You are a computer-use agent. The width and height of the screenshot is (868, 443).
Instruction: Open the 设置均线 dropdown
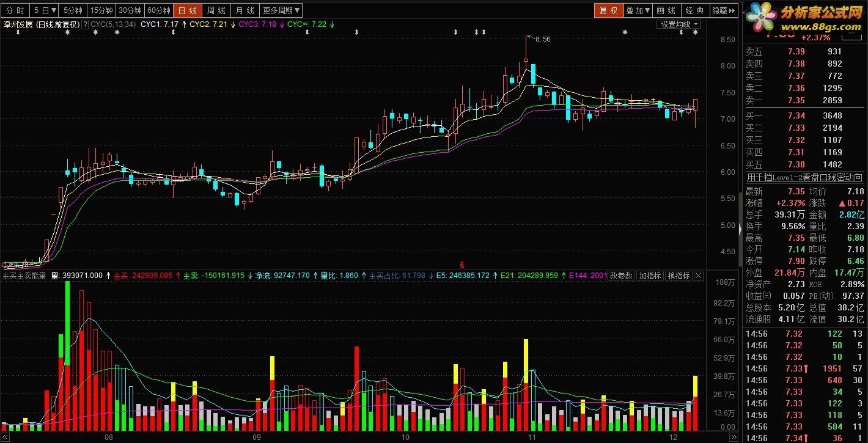coord(679,24)
